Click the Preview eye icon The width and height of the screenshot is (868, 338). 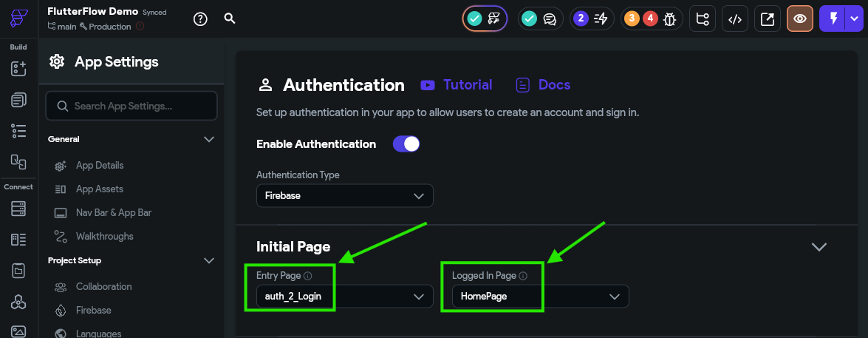(x=800, y=19)
